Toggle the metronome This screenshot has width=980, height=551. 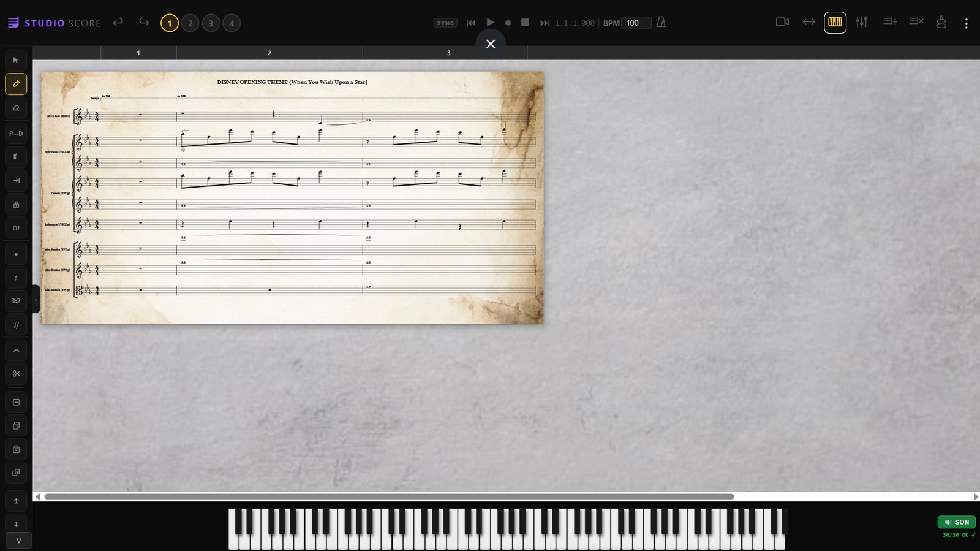click(x=661, y=22)
